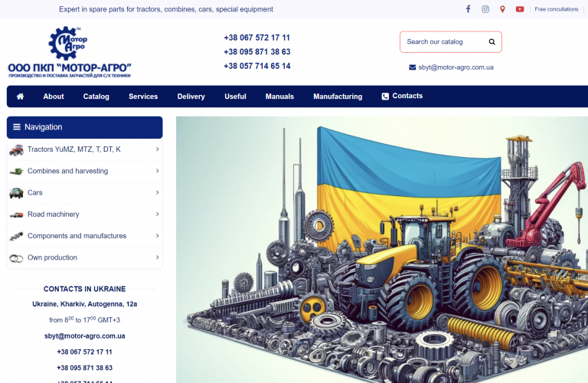Open the Manufacturing menu item
Screen dimensions: 588x383
click(x=338, y=97)
